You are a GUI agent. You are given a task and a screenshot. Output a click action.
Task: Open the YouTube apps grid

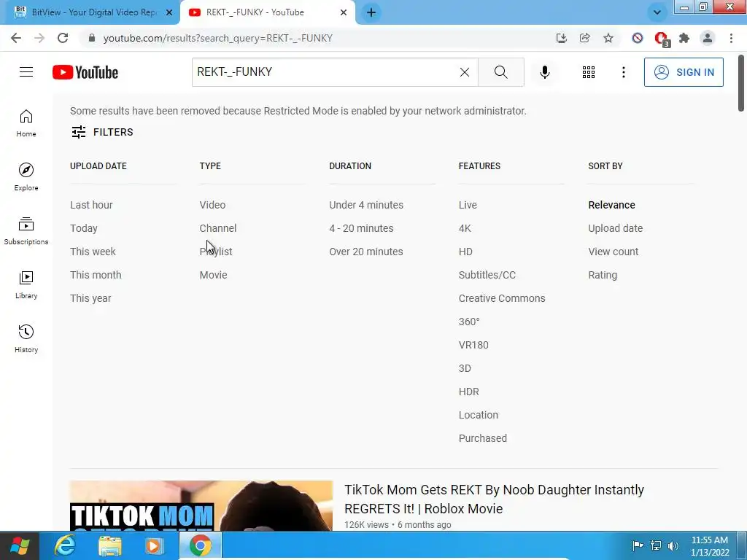(x=589, y=72)
